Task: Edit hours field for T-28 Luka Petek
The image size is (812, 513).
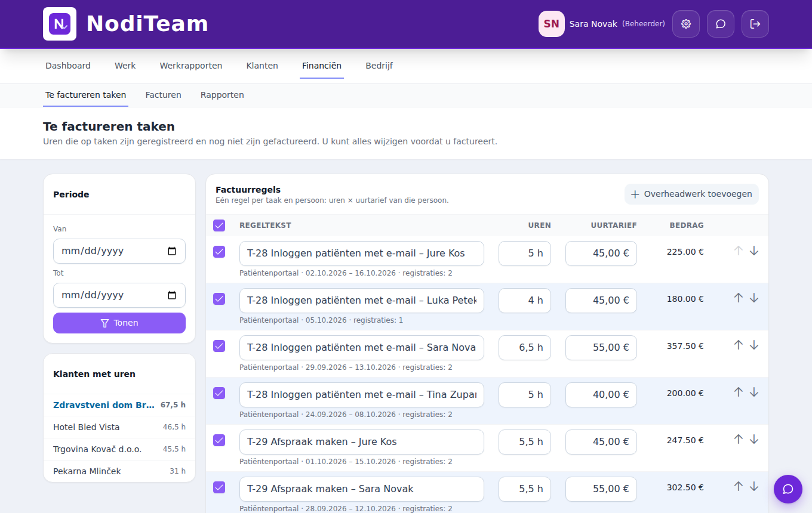Action: pos(525,301)
